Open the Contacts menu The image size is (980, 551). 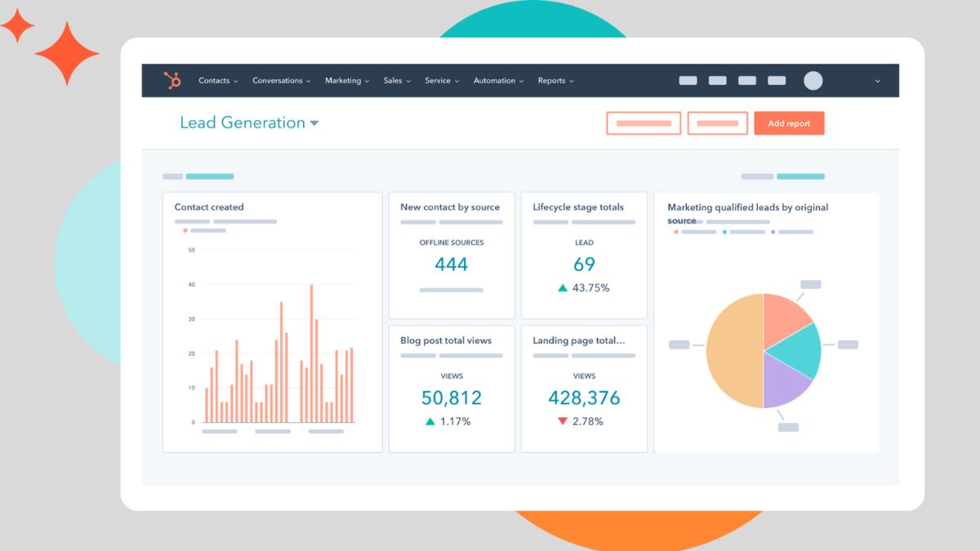tap(218, 81)
